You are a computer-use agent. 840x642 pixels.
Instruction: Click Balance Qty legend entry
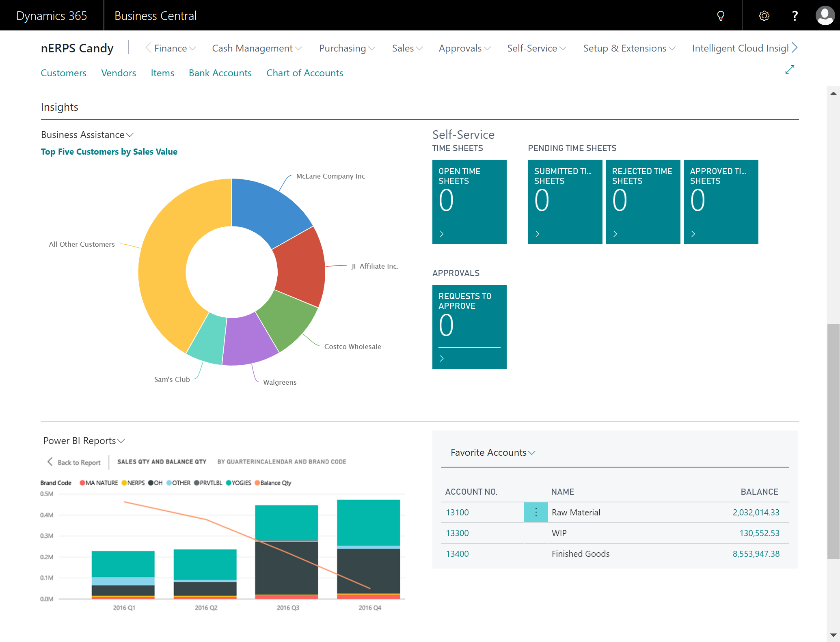[273, 483]
